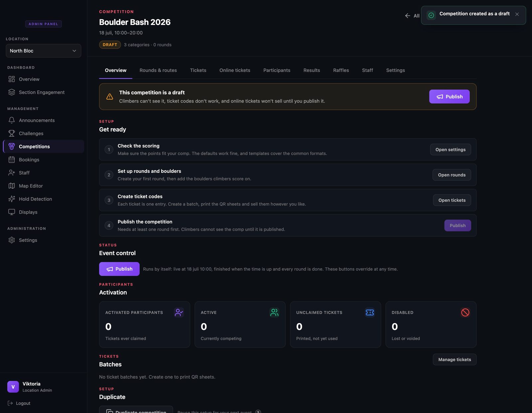Click the chevron in location selector
This screenshot has width=532, height=413.
tap(74, 51)
